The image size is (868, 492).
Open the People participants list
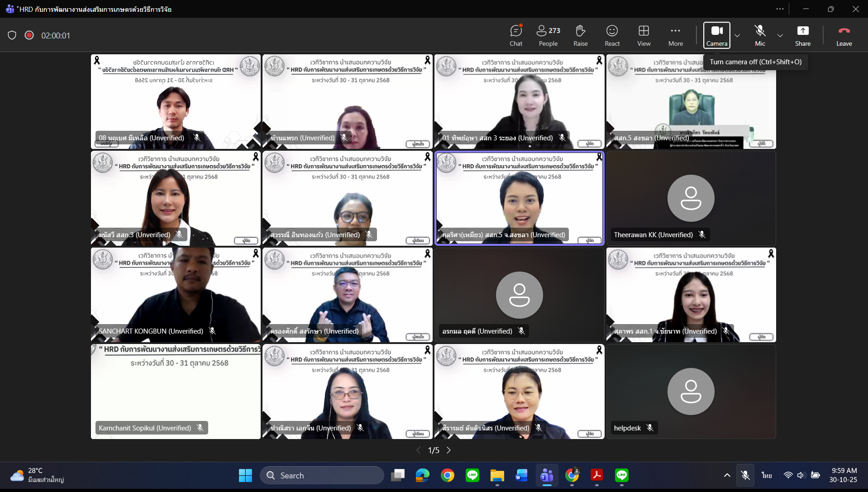548,35
